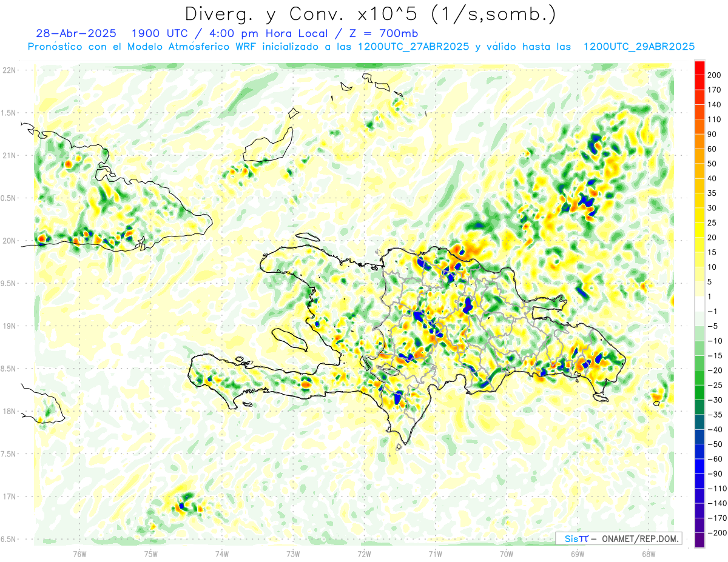The width and height of the screenshot is (728, 562).
Task: Click the colorbar swatch between -25 and -30
Action: (699, 392)
